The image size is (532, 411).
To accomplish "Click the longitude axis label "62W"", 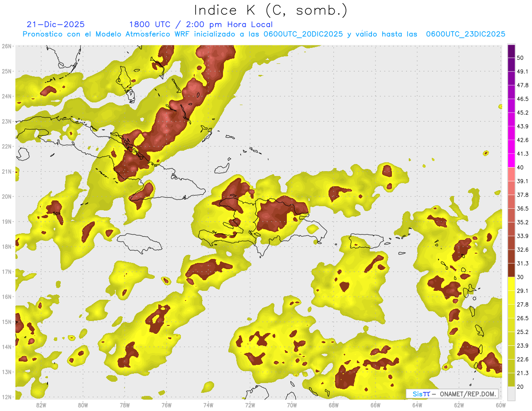I will 459,405.
